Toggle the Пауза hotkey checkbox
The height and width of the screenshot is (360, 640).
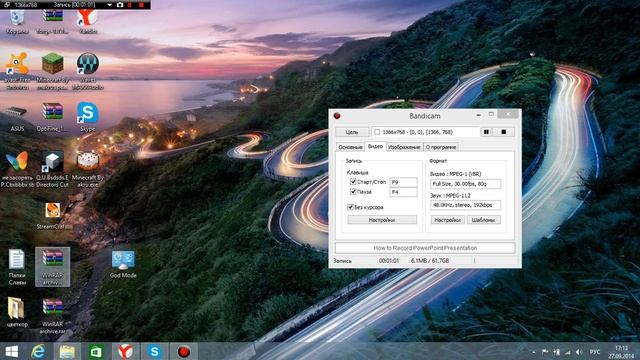pyautogui.click(x=353, y=191)
